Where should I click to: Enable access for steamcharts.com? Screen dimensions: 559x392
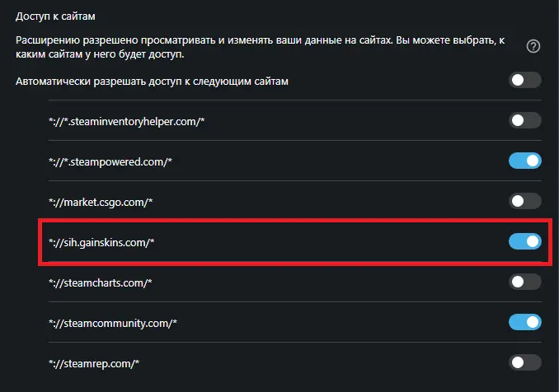[524, 282]
